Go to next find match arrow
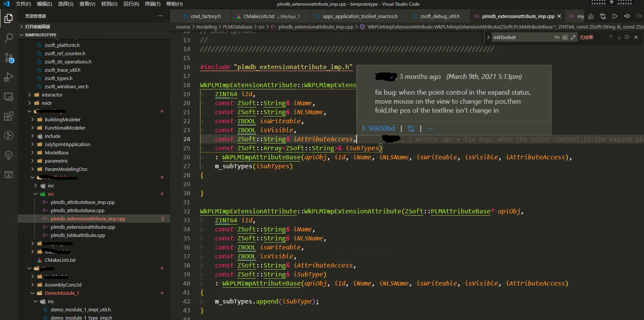 [619, 37]
